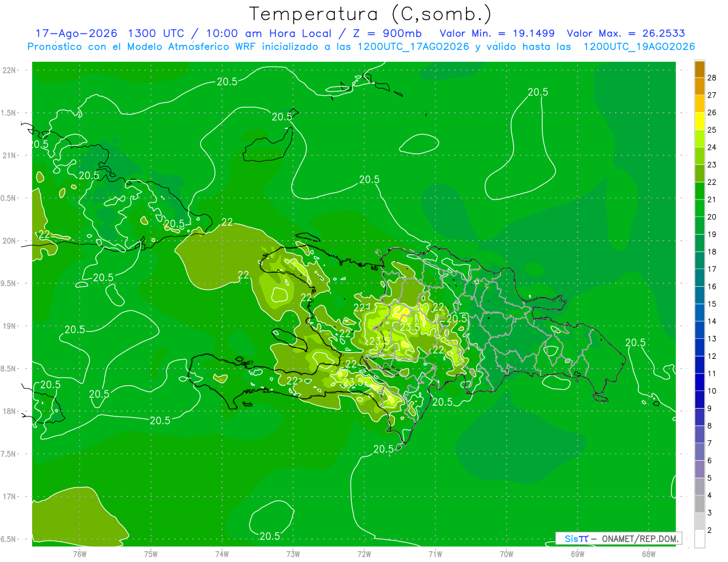The image size is (728, 562).
Task: Click longitude label "76W"
Action: pyautogui.click(x=79, y=554)
